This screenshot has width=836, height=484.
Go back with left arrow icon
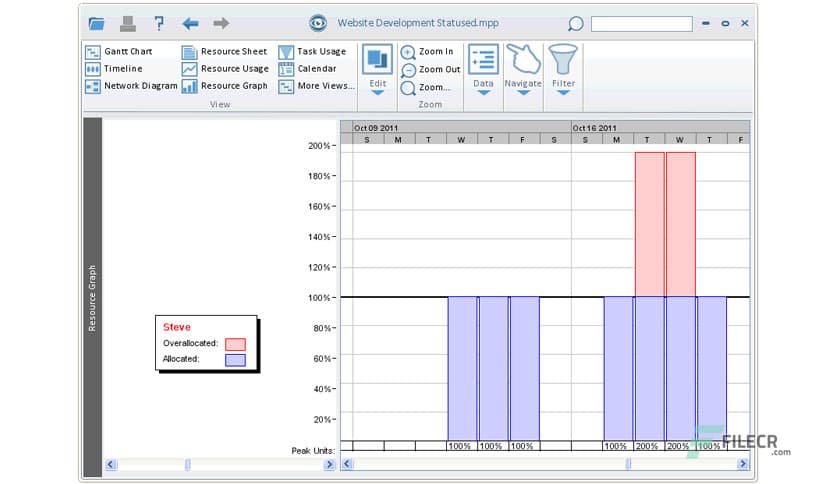(x=190, y=23)
